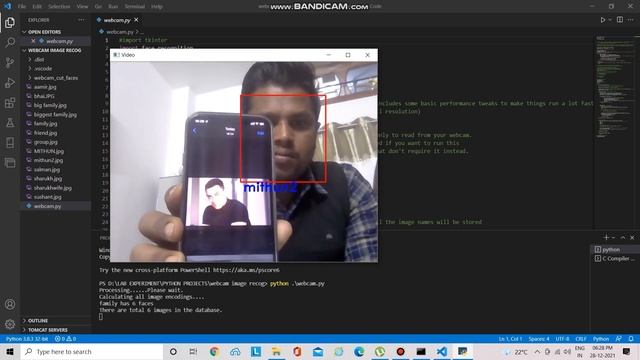The height and width of the screenshot is (360, 640).
Task: Open the File menu
Action: (x=22, y=7)
